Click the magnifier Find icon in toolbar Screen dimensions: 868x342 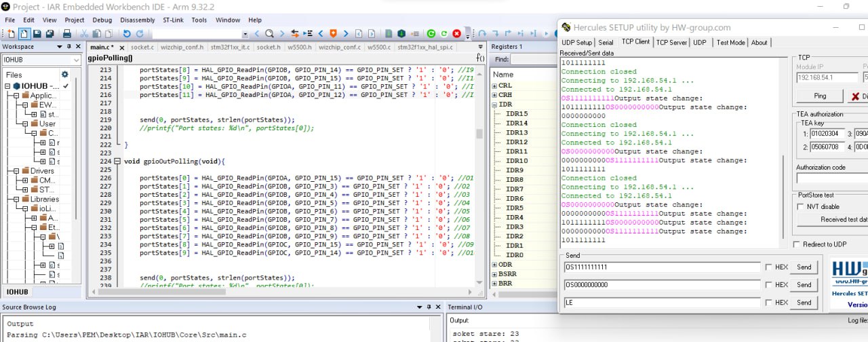pos(269,33)
